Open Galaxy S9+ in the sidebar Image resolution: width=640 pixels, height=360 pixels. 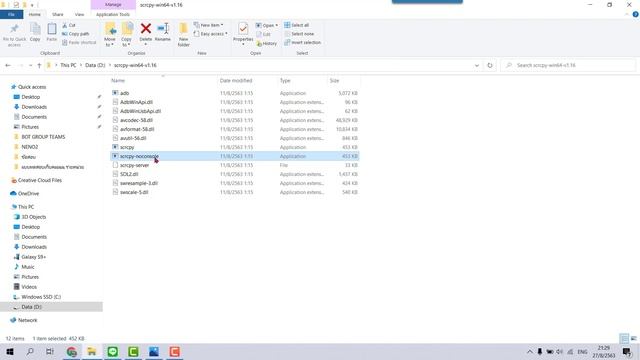coord(33,257)
